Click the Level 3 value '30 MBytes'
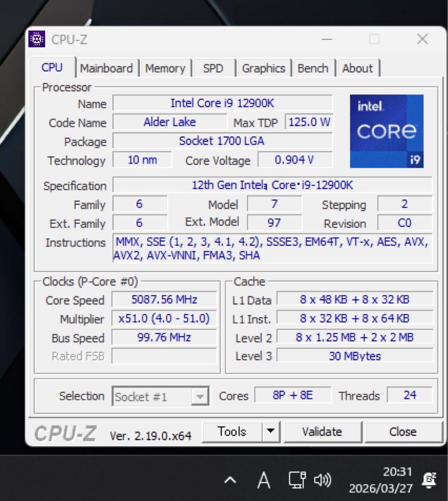 tap(355, 356)
